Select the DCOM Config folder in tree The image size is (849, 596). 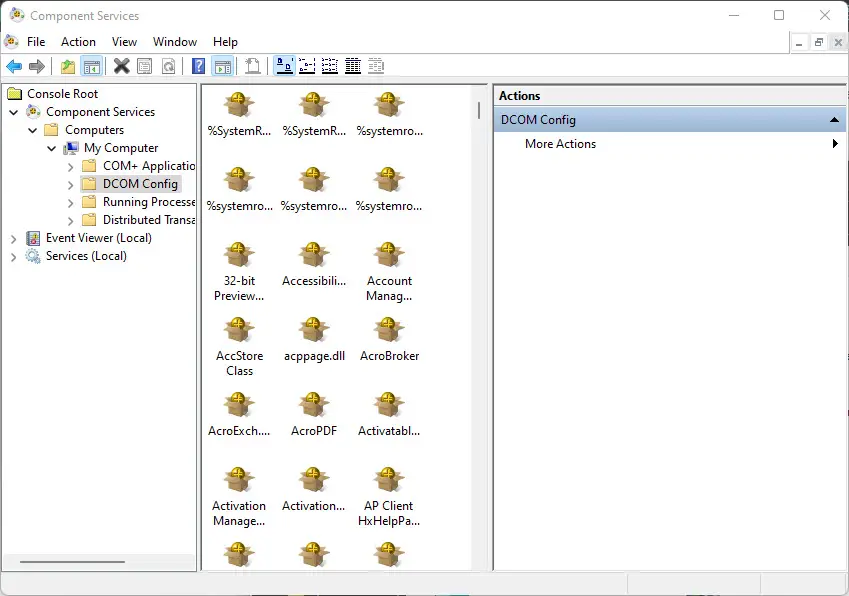[140, 184]
